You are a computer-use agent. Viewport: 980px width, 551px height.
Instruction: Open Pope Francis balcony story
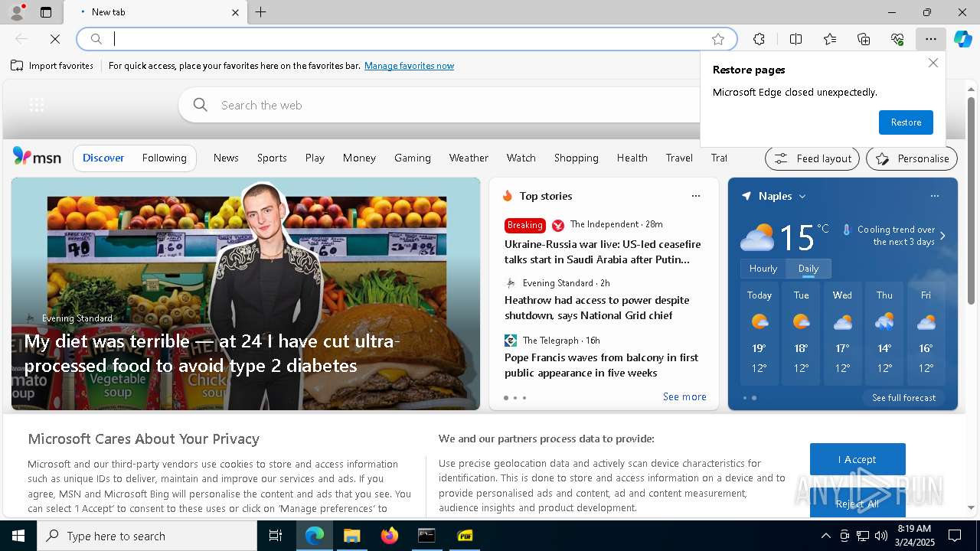[x=601, y=365]
